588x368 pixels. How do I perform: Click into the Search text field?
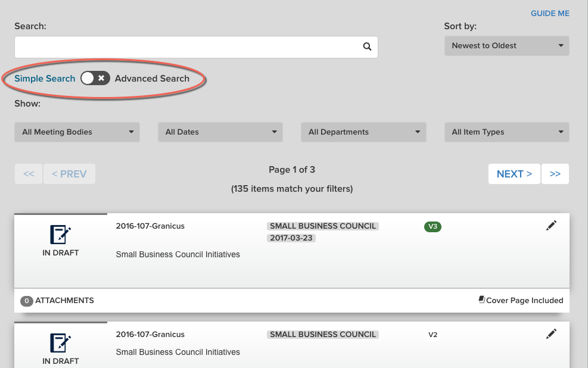pos(188,47)
